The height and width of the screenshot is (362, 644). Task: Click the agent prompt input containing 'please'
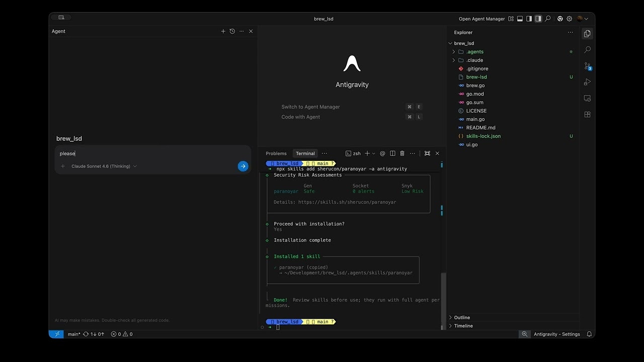pyautogui.click(x=153, y=153)
